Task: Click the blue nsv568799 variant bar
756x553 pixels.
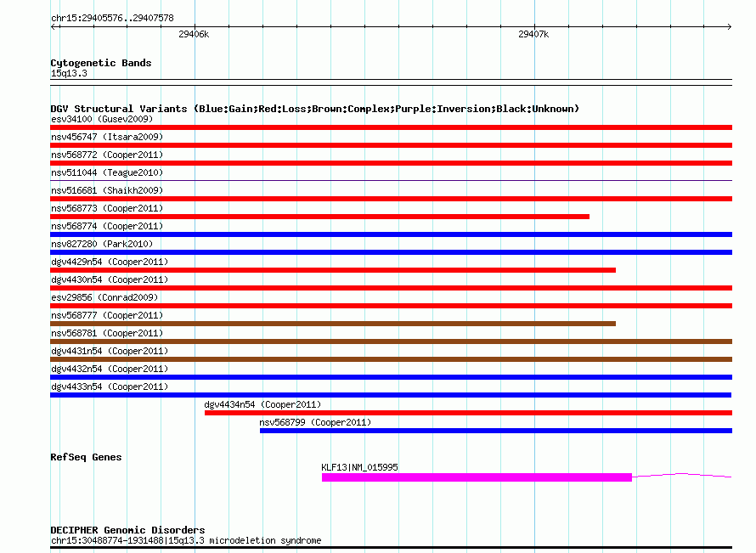Action: coord(496,431)
